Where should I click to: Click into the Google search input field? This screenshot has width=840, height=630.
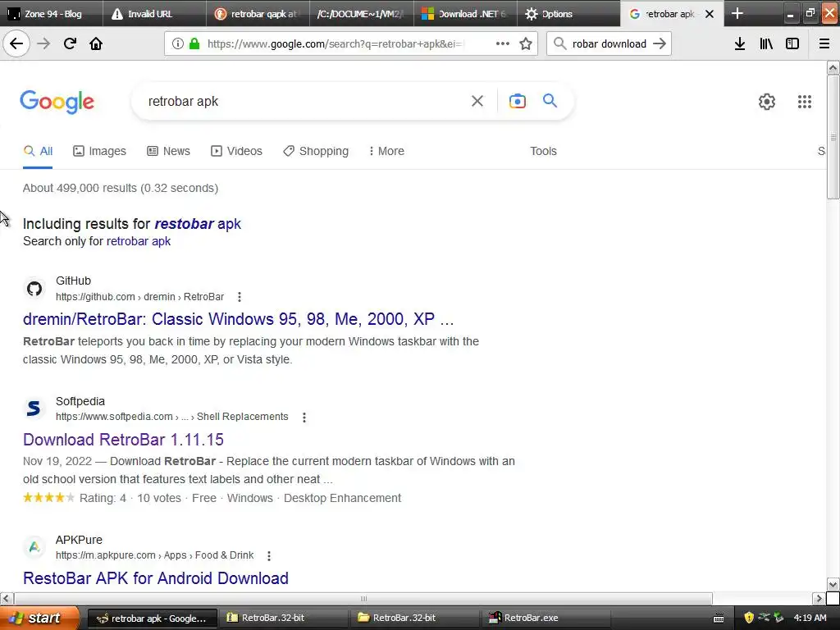click(x=305, y=101)
